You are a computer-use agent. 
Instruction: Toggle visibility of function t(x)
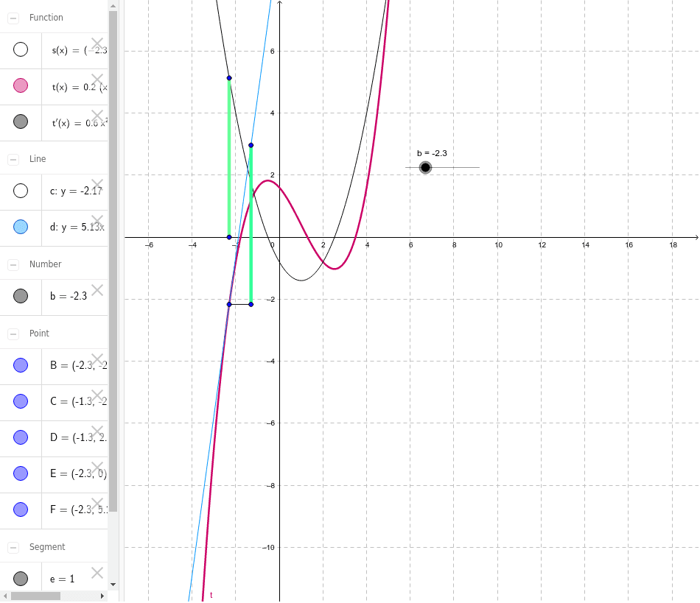click(x=21, y=85)
